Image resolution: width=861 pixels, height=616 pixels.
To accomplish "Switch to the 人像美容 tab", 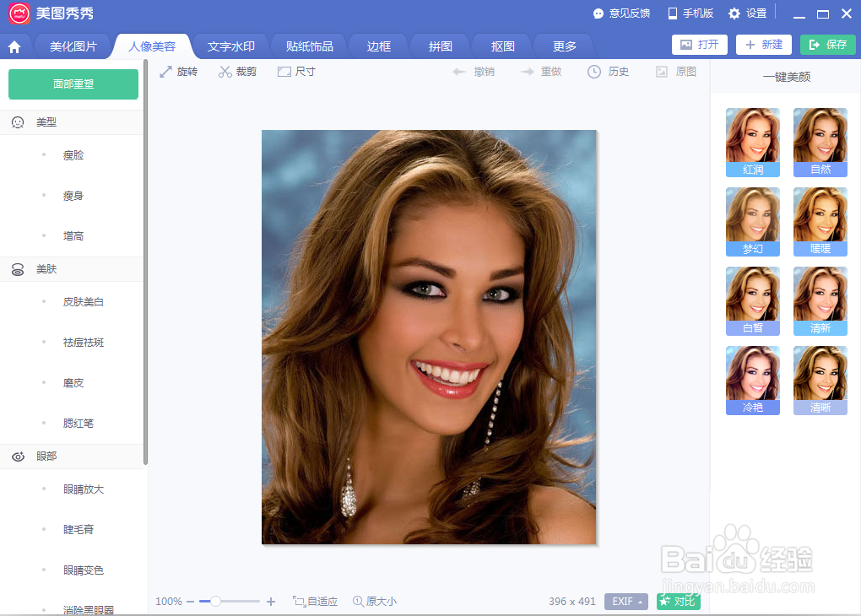I will (x=152, y=46).
